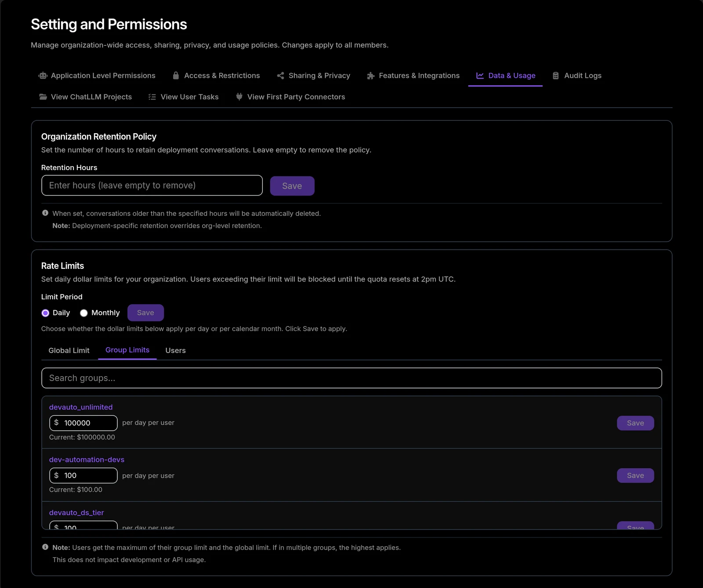Open View ChatLLM Projects tab
Image resolution: width=703 pixels, height=588 pixels.
coord(85,97)
